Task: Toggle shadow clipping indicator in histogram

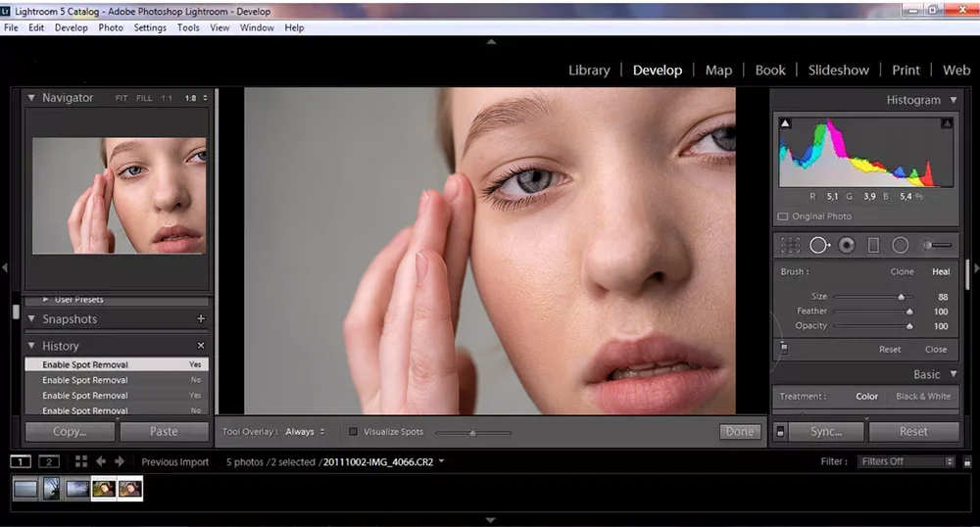Action: pyautogui.click(x=785, y=123)
